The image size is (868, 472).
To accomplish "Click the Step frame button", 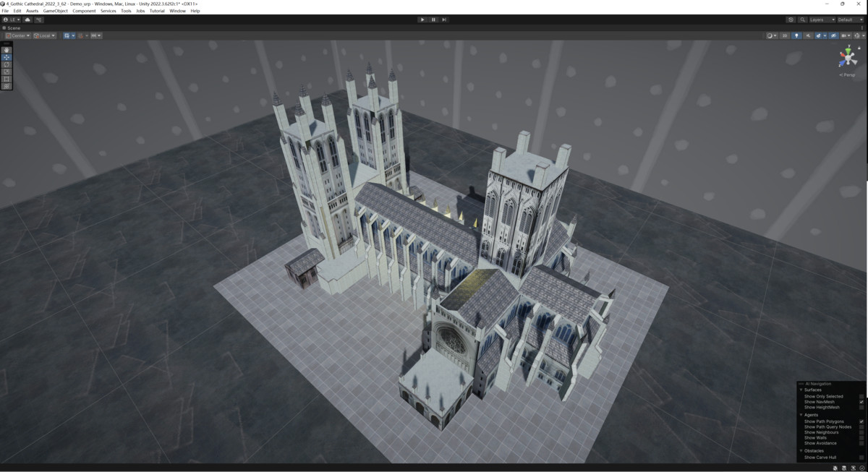I will tap(444, 20).
